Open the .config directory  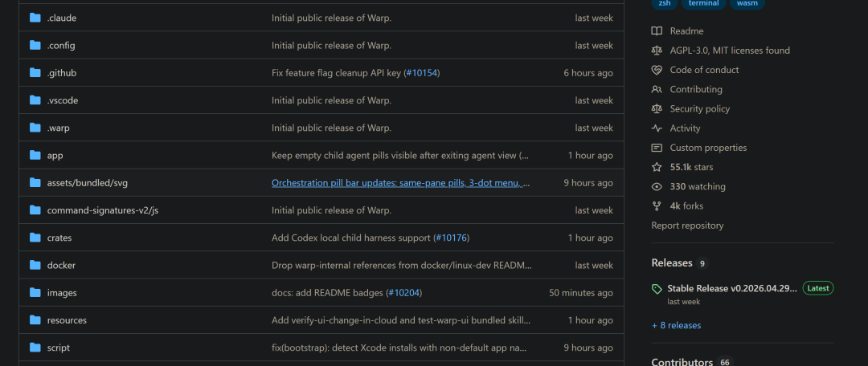[61, 45]
